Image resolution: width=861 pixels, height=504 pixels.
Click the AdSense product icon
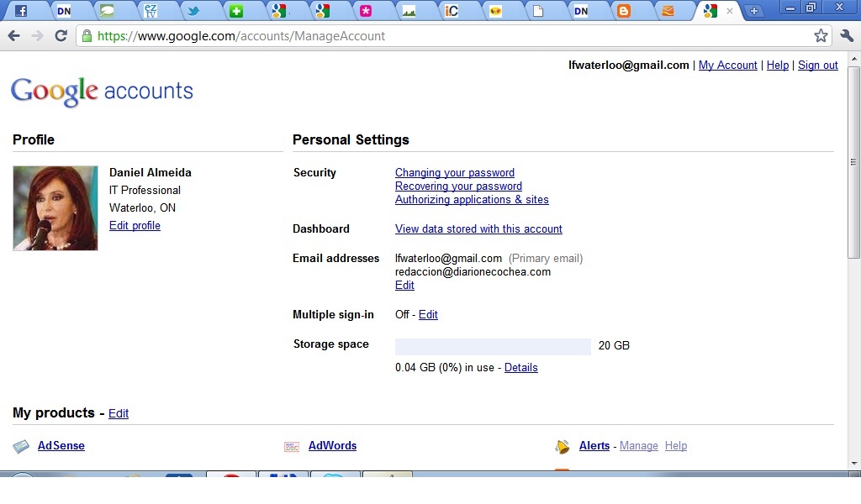coord(21,446)
